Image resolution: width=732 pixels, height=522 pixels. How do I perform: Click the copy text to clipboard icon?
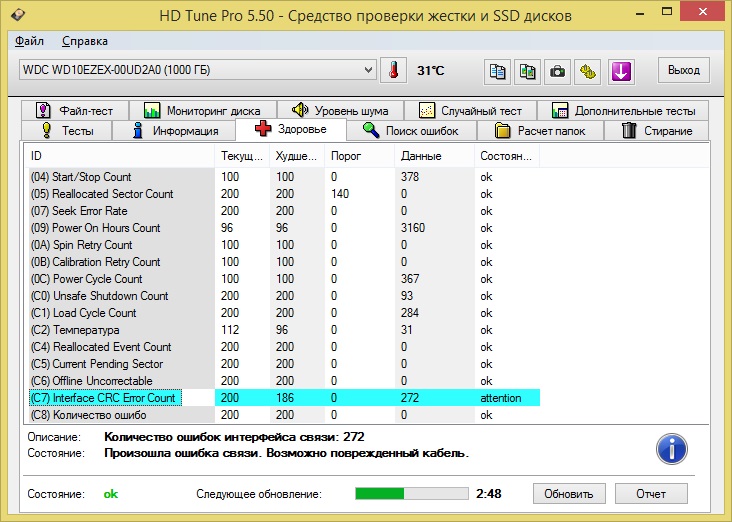coord(497,71)
